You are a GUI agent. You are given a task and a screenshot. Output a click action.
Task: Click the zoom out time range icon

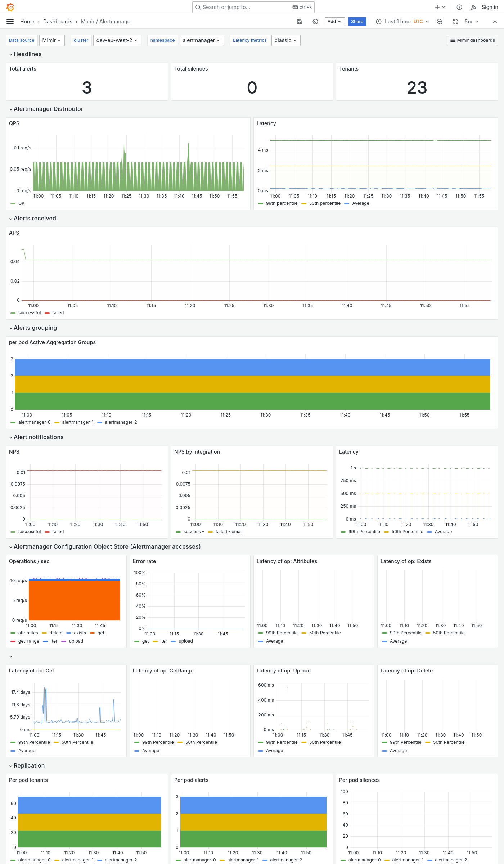(x=440, y=22)
